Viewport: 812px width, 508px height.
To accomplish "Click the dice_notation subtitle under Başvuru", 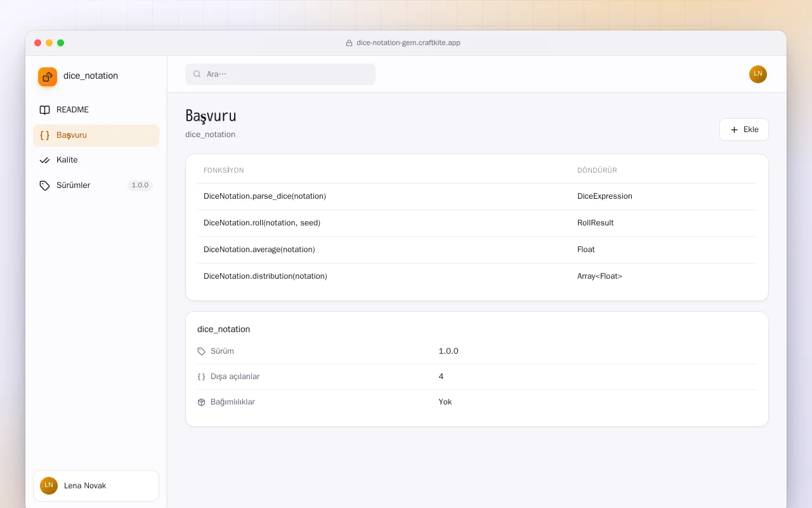I will coord(211,135).
